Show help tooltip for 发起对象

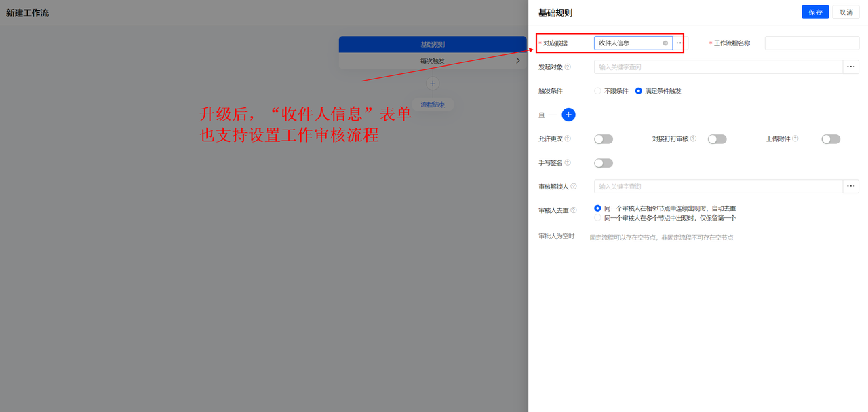coord(568,67)
